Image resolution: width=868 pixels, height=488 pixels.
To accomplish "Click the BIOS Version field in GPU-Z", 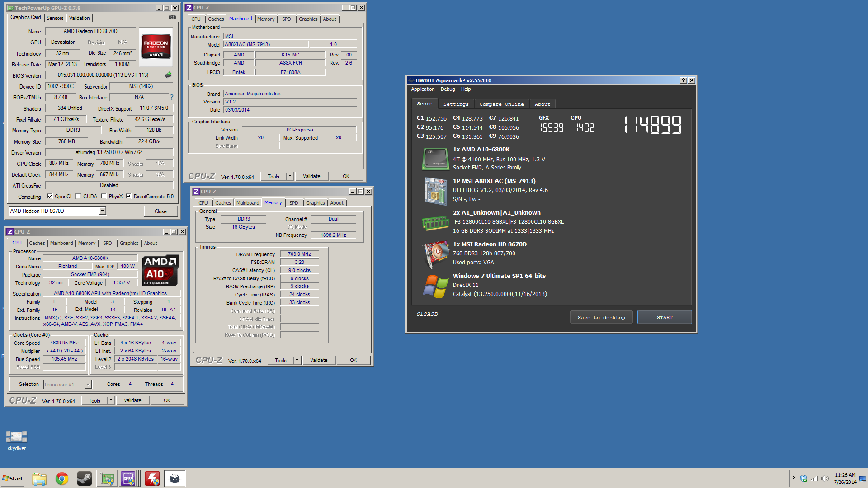I will [103, 75].
